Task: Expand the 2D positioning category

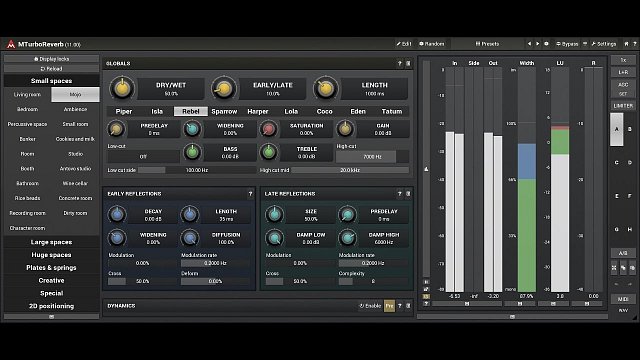Action: [51, 306]
